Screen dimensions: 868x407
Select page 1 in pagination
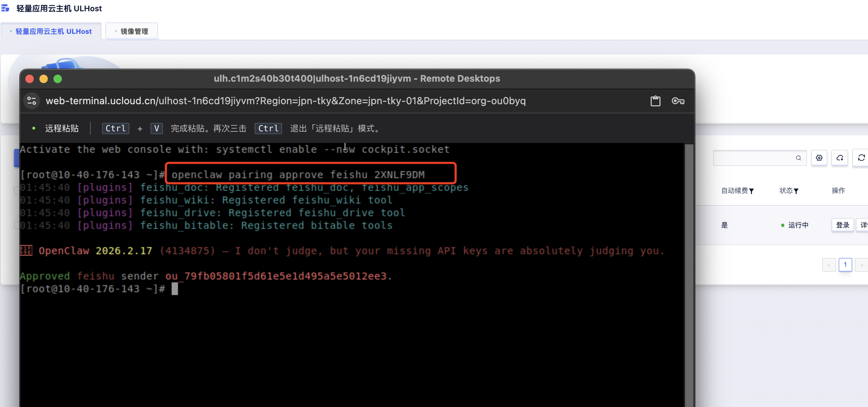click(845, 265)
